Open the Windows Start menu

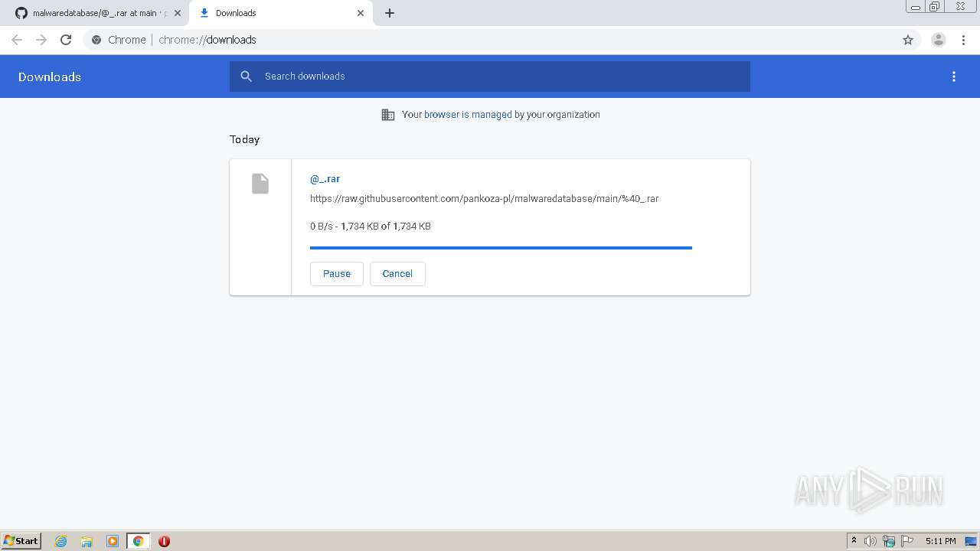tap(21, 541)
